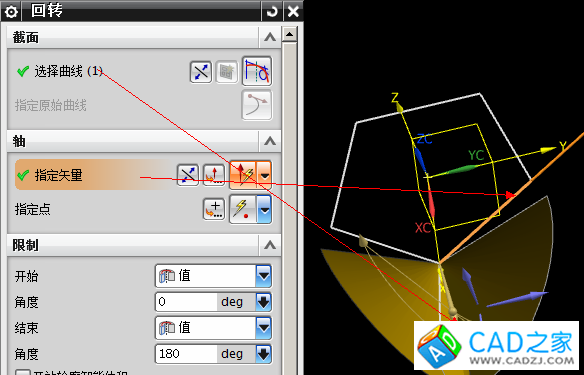
Task: Click the inferred vector icon
Action: 243,175
